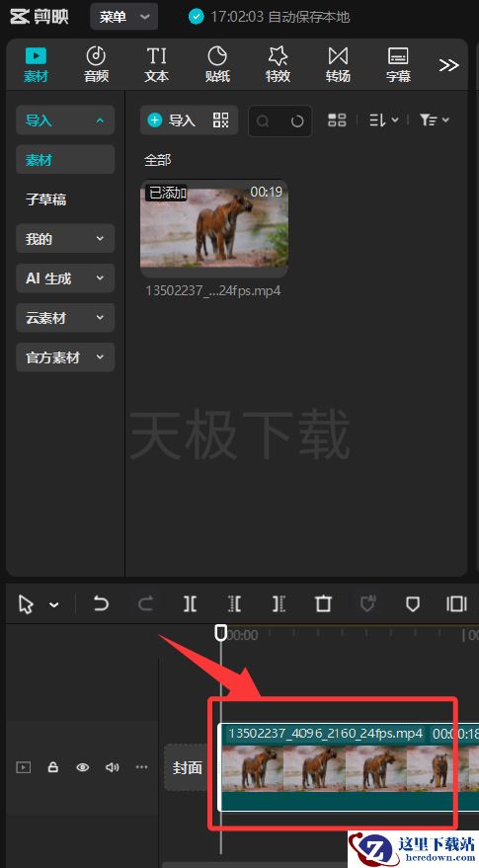
Task: Click the freeze frame toolbar icon
Action: pos(457,604)
